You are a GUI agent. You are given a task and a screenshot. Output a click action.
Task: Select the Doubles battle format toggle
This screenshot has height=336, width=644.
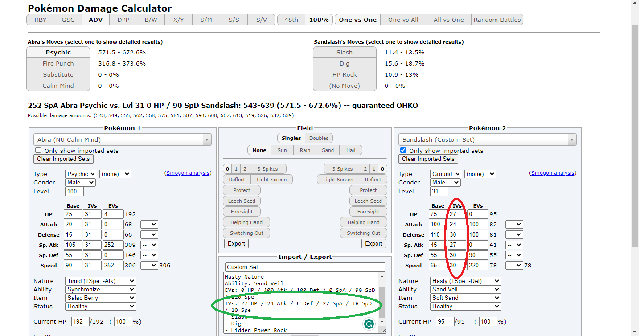pos(319,138)
